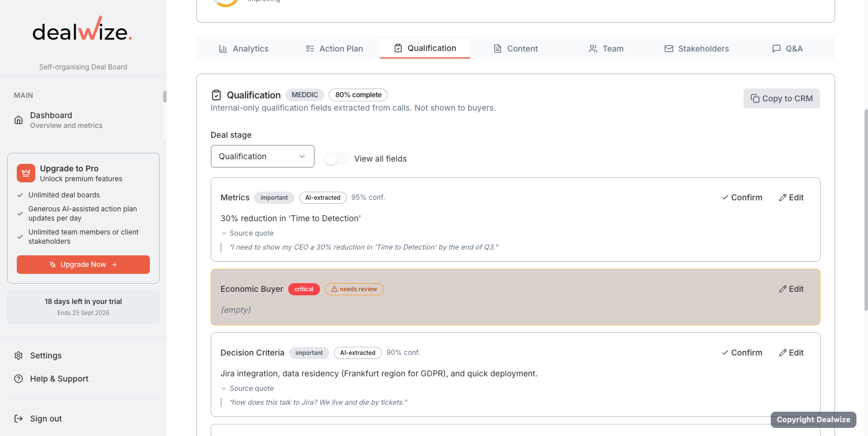Viewport: 868px width, 436px height.
Task: Click the Help & Support question icon
Action: (x=19, y=379)
